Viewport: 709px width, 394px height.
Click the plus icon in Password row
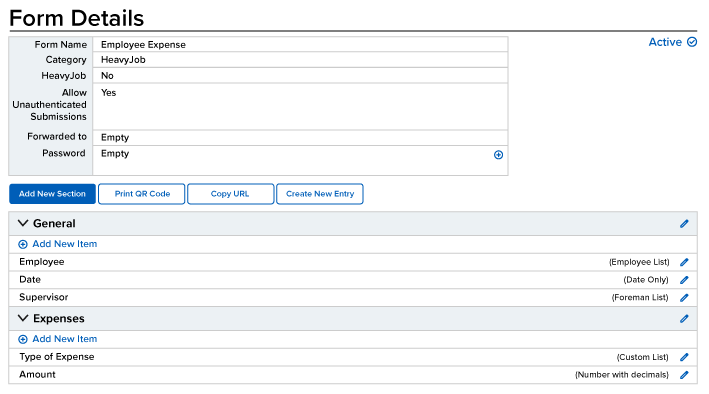[498, 155]
